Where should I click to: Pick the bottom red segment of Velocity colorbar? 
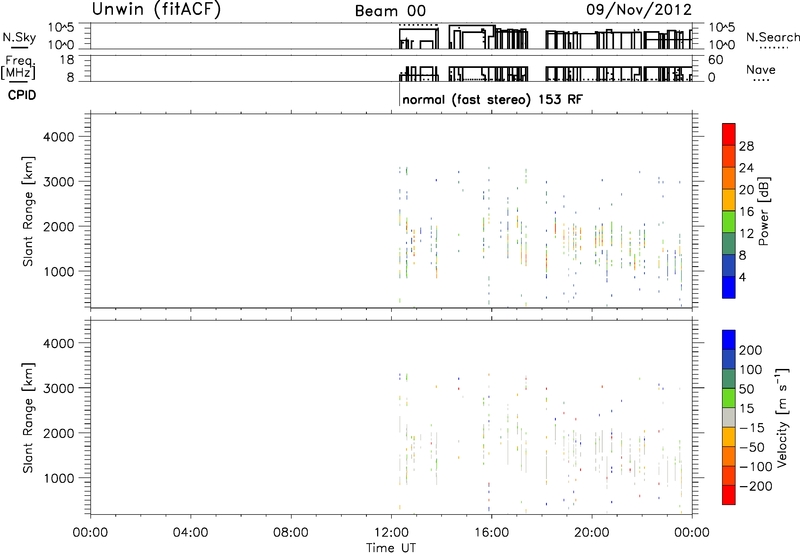[729, 495]
